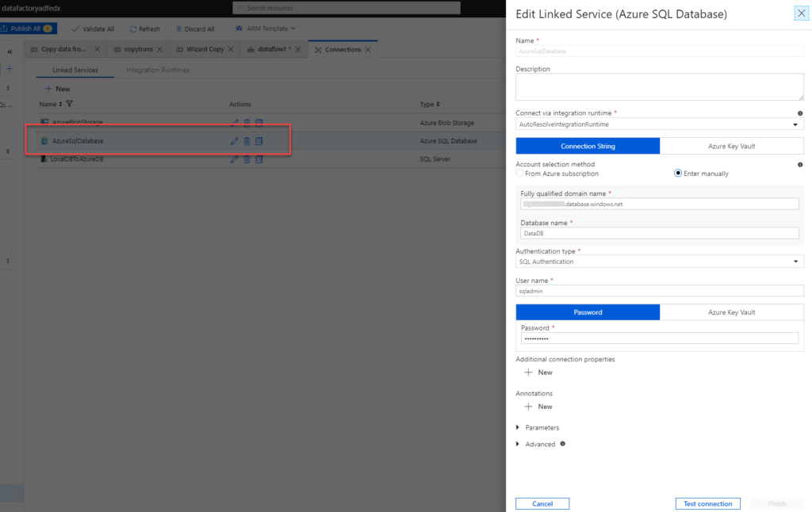Click the Description text area

coord(659,86)
